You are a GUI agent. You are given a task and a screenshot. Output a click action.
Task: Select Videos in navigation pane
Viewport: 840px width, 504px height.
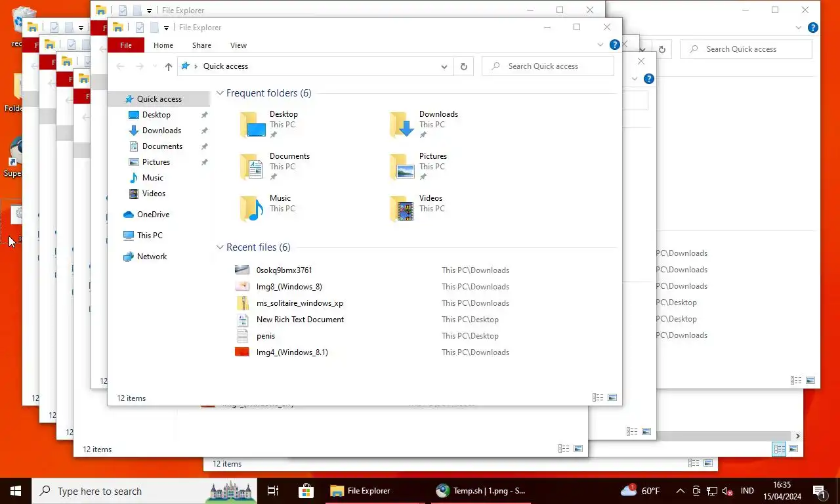pyautogui.click(x=154, y=194)
